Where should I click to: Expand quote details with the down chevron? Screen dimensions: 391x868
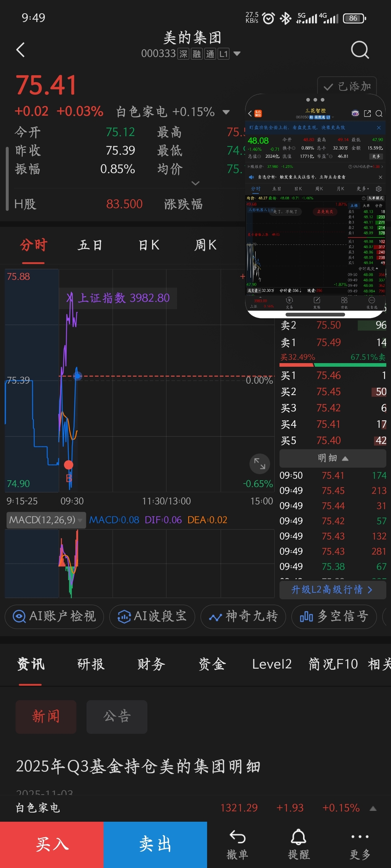(195, 183)
